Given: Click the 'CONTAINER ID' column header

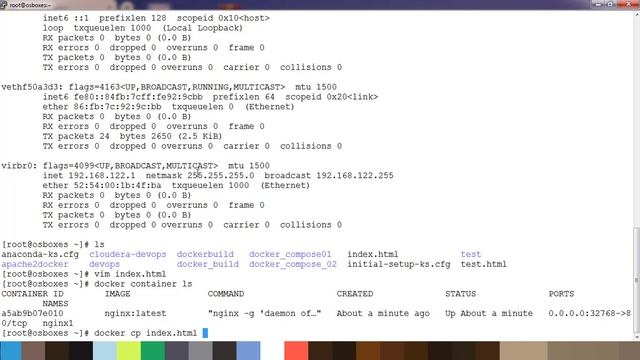Looking at the screenshot, I should tap(32, 294).
